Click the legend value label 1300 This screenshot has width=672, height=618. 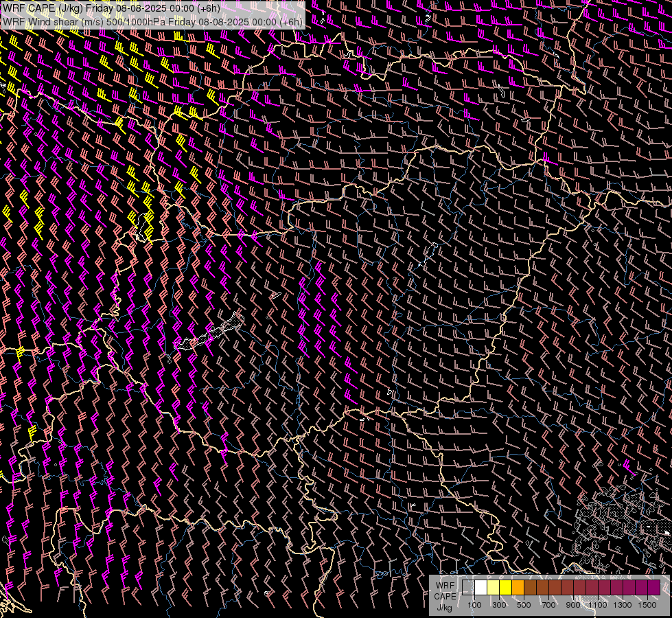click(623, 605)
